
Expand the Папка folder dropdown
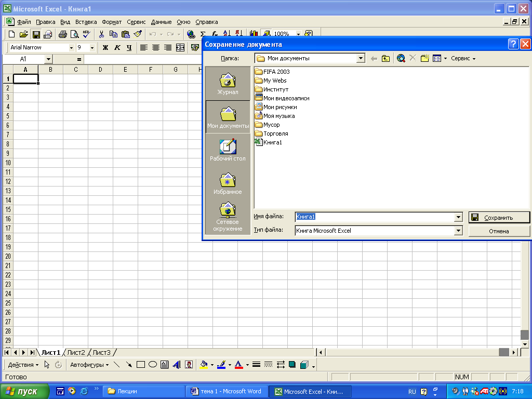pyautogui.click(x=361, y=58)
